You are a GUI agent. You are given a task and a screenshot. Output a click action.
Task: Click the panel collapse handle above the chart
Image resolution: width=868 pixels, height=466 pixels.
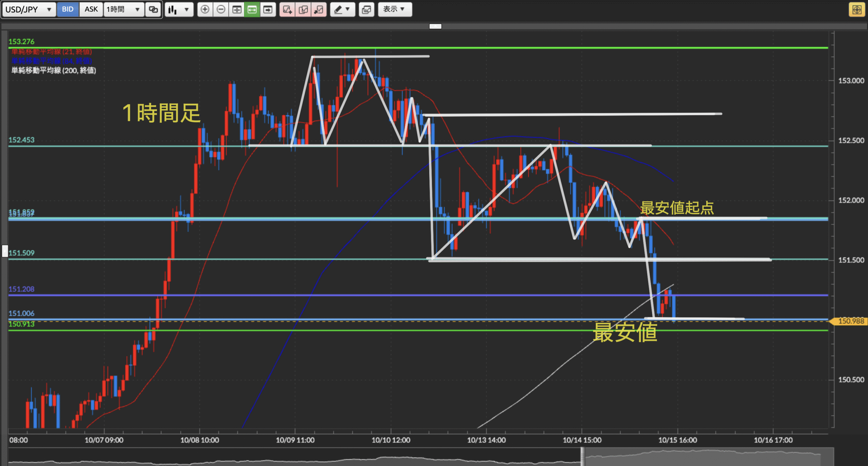click(435, 26)
